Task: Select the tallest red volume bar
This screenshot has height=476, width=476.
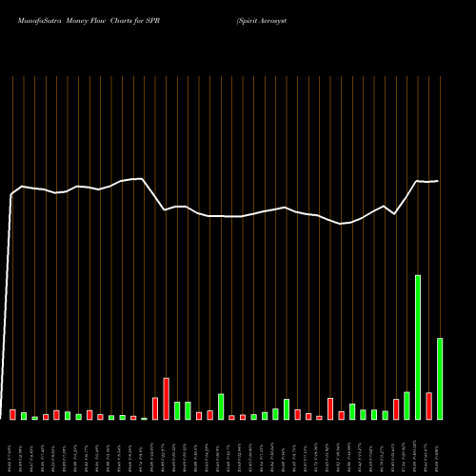Action: pos(167,399)
